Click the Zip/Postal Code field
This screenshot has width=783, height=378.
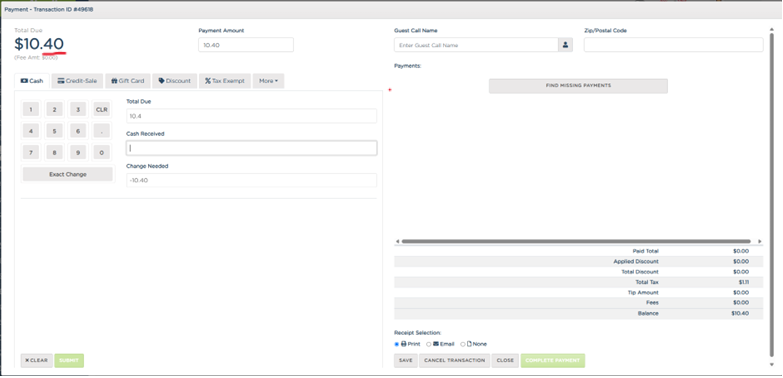click(x=674, y=45)
